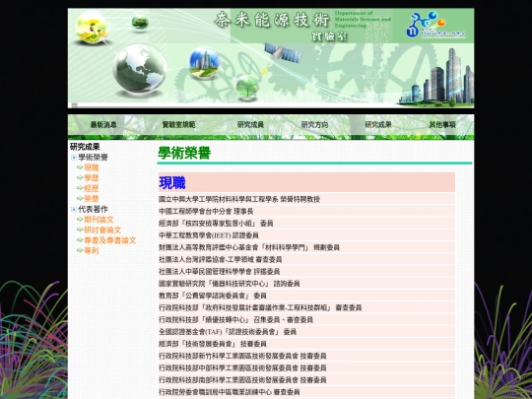Select row 中部科學工業園區技術發展委員會 技審委員
Screen dimensions: 532x399
point(306,367)
